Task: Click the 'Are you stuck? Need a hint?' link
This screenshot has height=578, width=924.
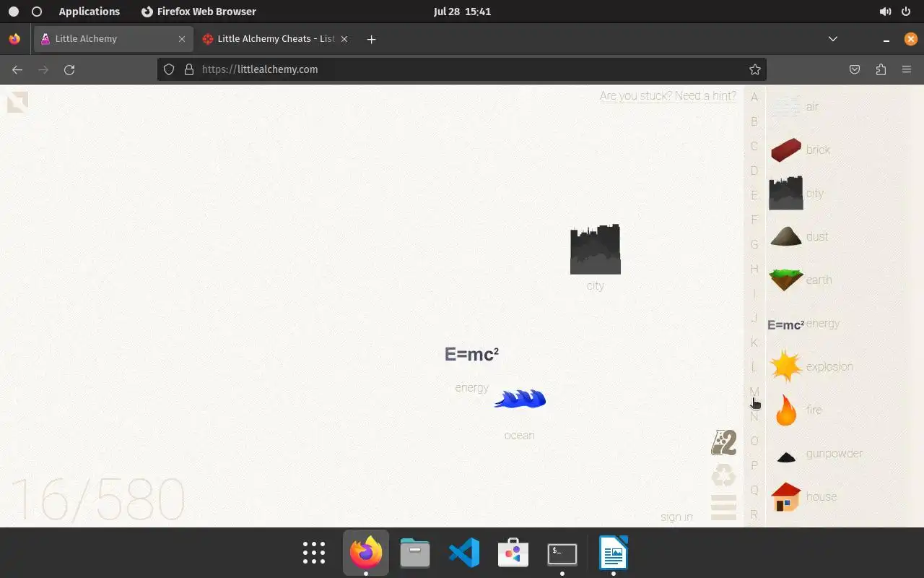Action: click(668, 96)
